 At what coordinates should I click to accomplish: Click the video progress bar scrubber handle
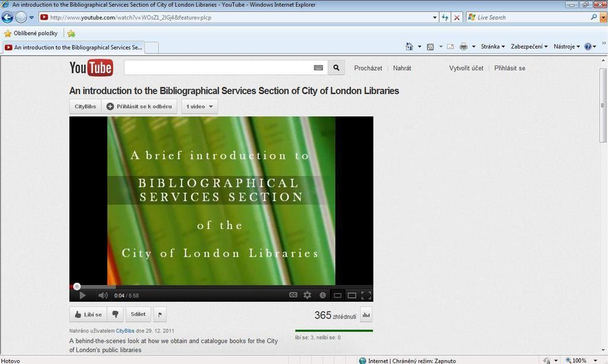tap(77, 286)
